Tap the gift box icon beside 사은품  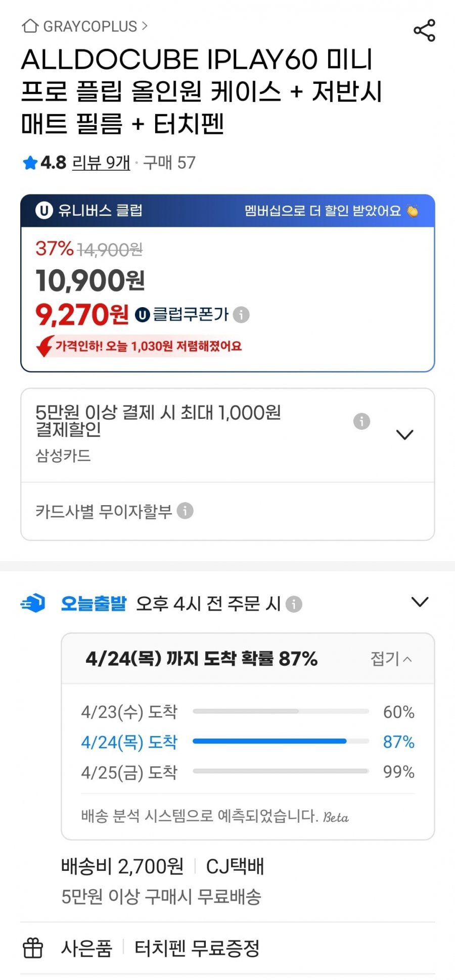coord(33,948)
